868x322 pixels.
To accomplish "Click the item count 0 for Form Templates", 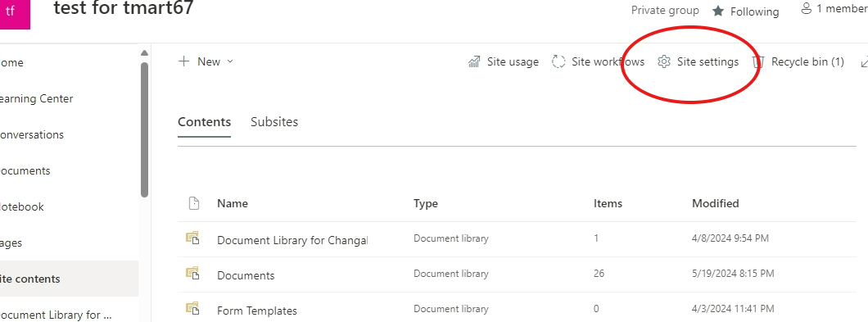I will click(x=596, y=309).
